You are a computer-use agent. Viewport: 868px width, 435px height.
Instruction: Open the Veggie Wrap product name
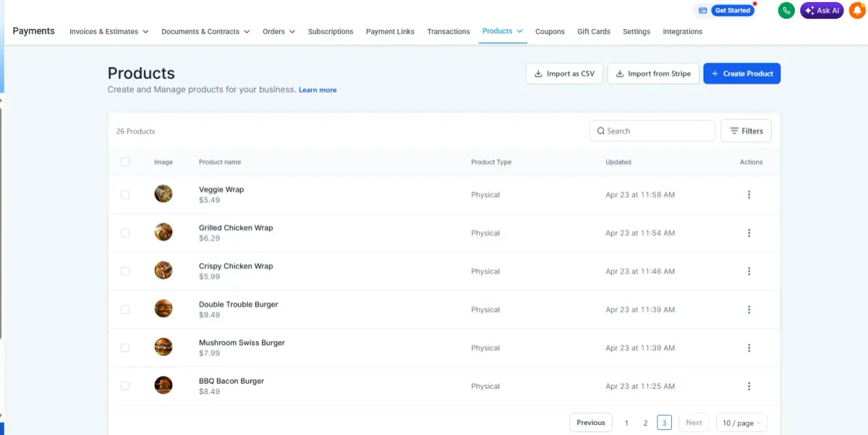click(x=221, y=189)
